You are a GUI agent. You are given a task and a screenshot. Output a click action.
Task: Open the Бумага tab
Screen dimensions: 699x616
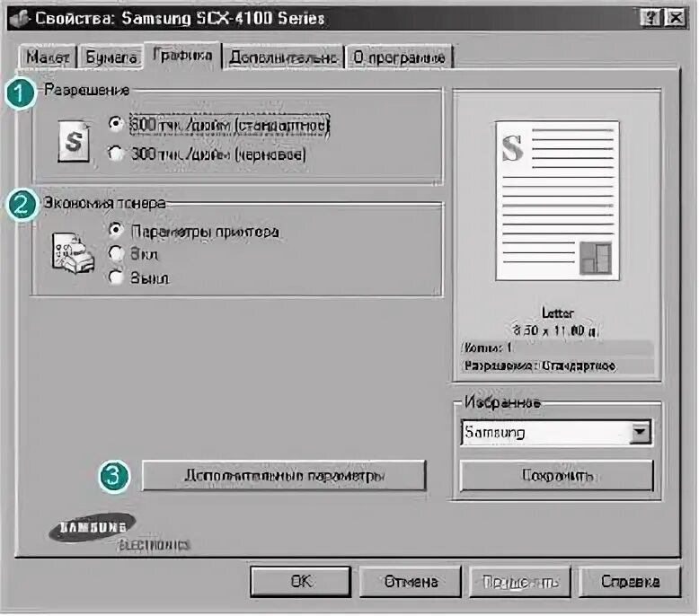click(x=111, y=57)
